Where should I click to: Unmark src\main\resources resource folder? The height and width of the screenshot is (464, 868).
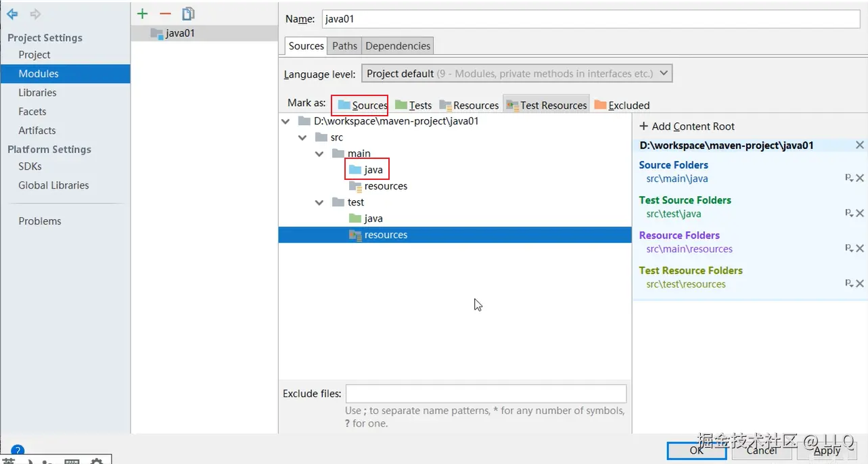click(x=860, y=248)
